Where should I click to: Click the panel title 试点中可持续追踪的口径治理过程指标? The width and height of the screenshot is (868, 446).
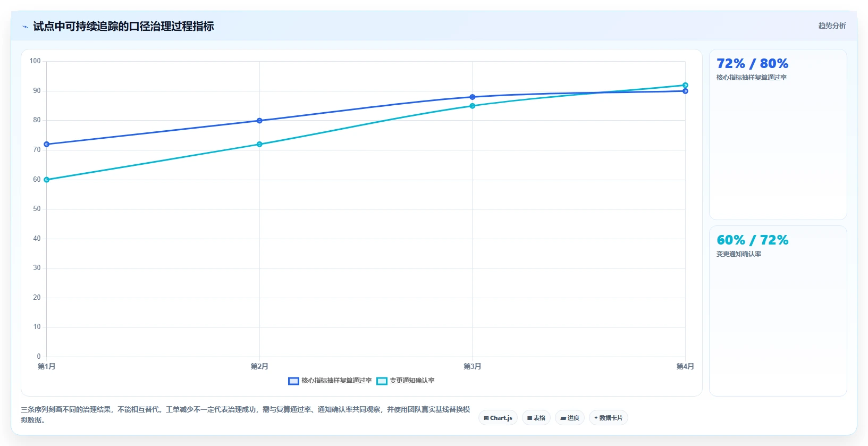coord(123,27)
